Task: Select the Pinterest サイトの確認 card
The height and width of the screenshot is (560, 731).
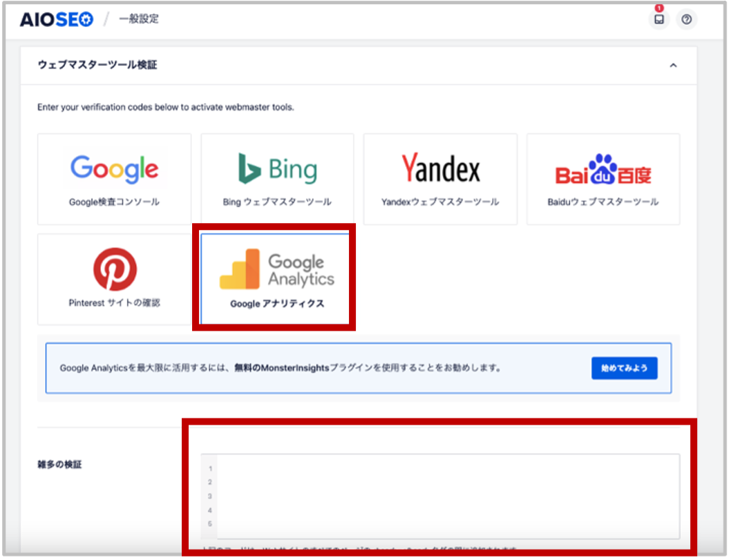Action: pyautogui.click(x=114, y=280)
